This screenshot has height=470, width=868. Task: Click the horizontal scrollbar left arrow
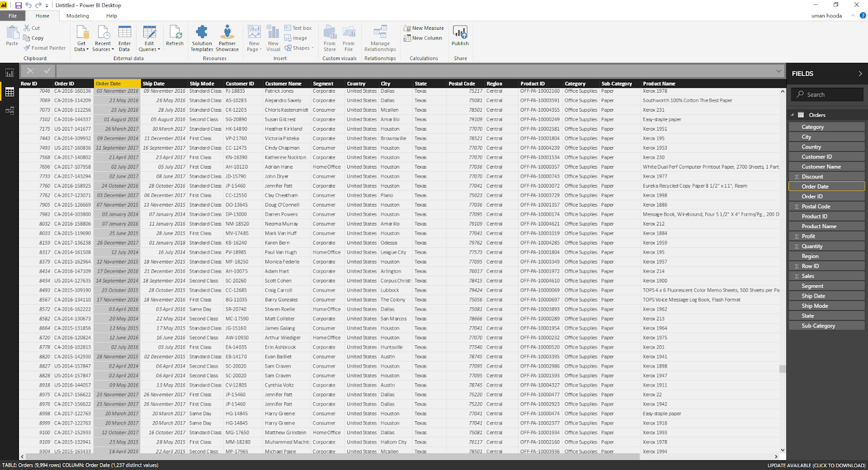22,456
